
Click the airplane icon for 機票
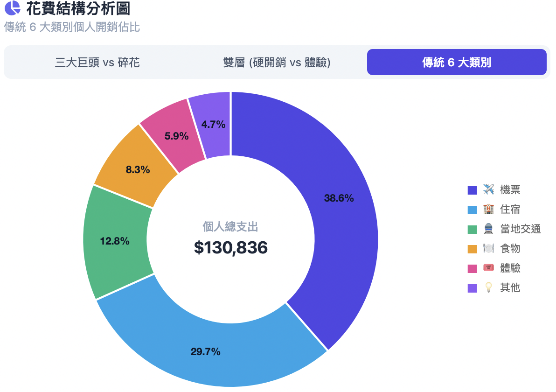[x=488, y=190]
